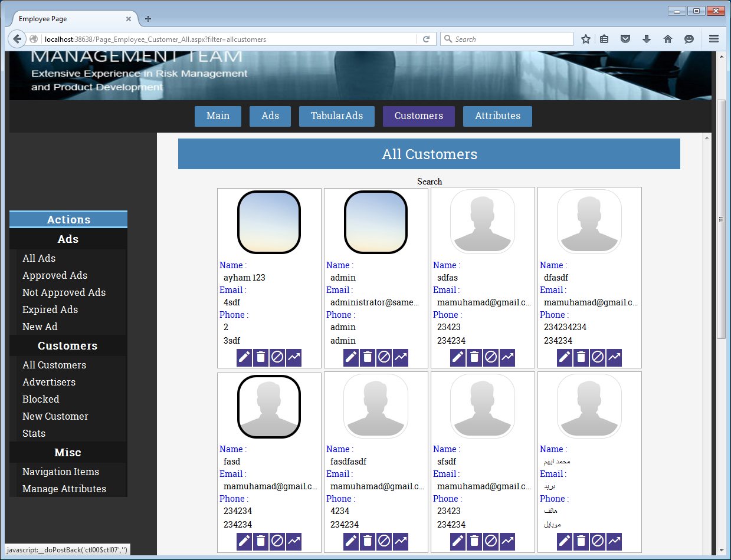Open the New Customer sidebar link

point(55,416)
